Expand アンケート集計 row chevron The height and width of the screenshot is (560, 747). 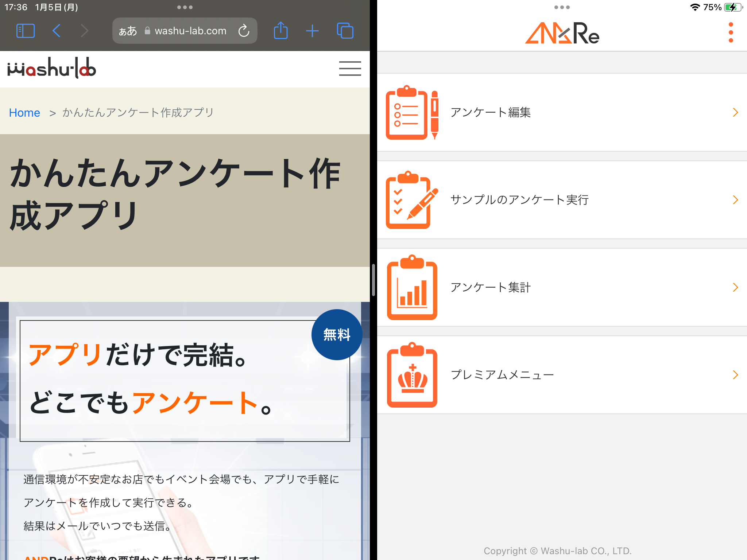(x=735, y=287)
